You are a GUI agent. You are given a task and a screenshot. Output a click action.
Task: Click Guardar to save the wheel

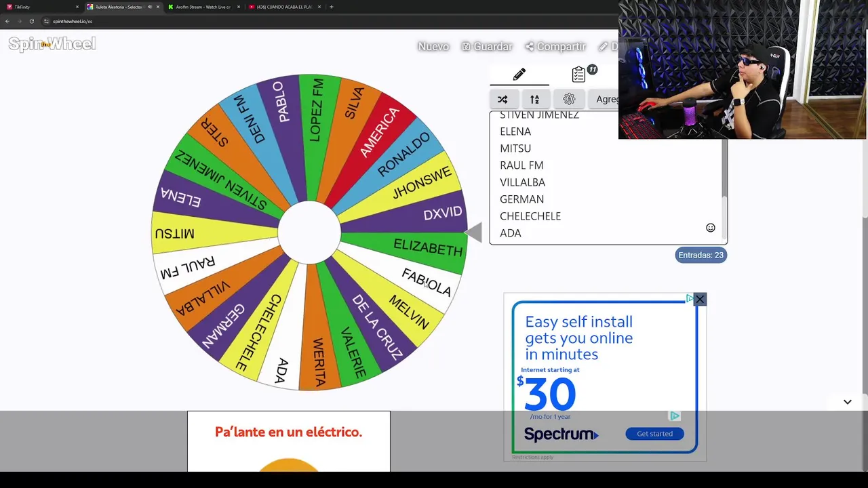487,46
